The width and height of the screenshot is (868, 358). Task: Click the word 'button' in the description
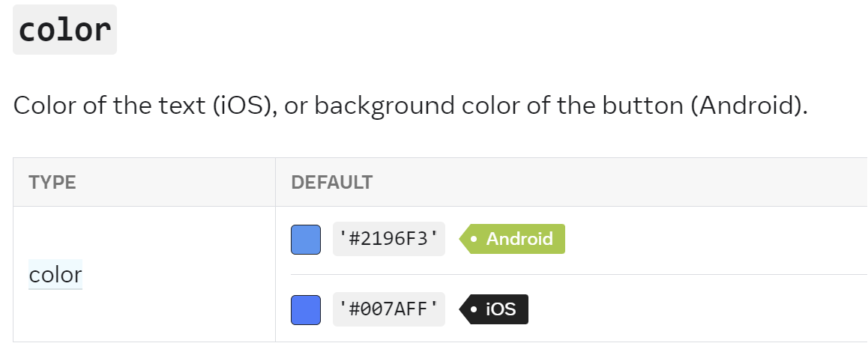[642, 105]
